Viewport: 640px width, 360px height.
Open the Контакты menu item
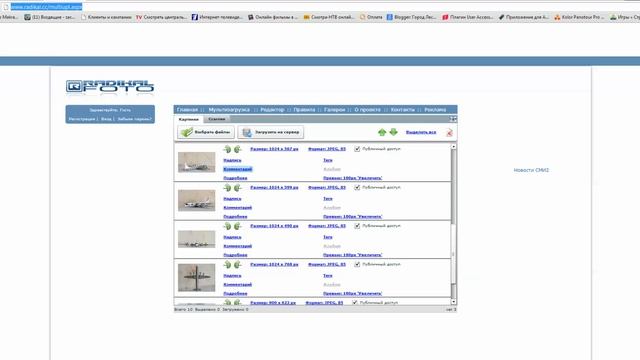pos(402,110)
